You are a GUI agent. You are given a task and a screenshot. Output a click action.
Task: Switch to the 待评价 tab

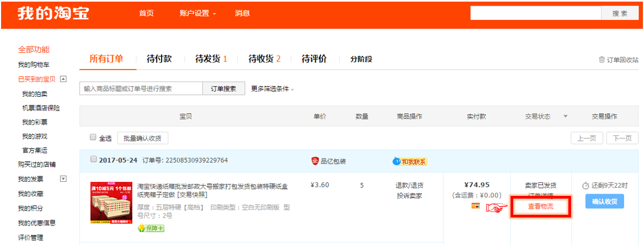[314, 59]
